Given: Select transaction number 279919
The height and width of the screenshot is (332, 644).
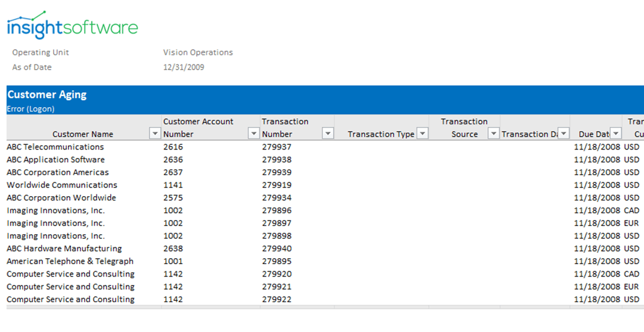Looking at the screenshot, I should click(x=277, y=185).
